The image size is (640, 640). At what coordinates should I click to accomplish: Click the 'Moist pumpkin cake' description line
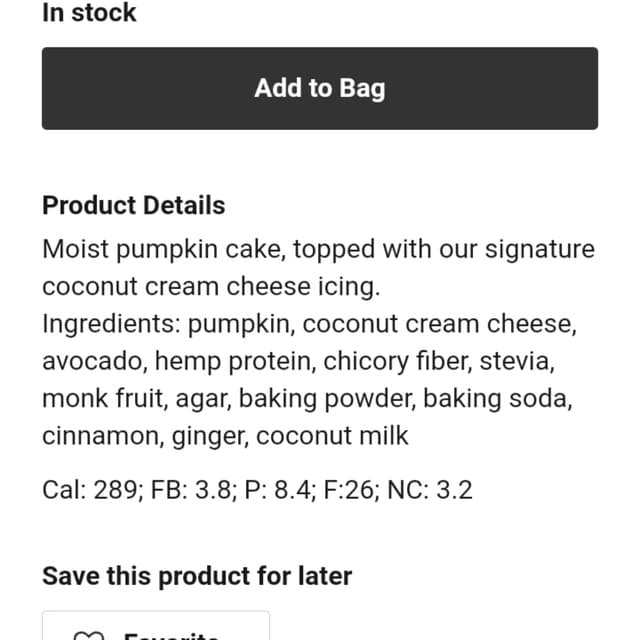[318, 249]
